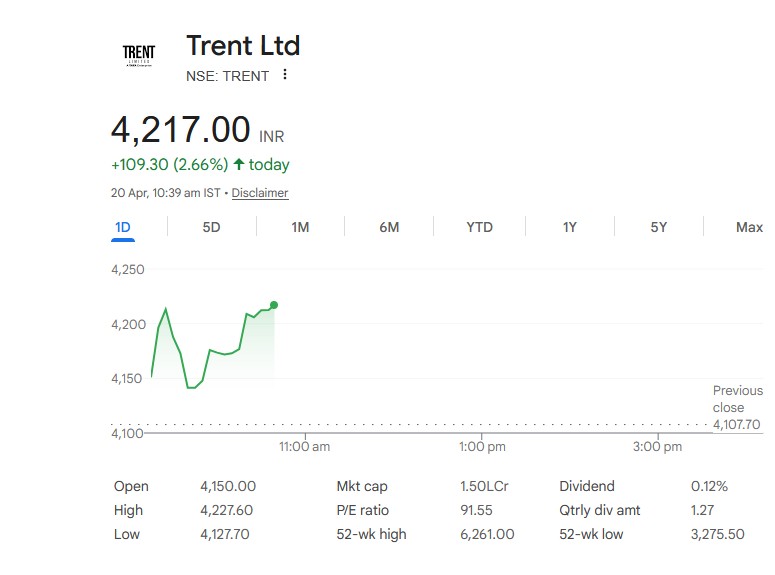Viewport: 775px width, 575px height.
Task: Click the 52-wk high value 6,261.00
Action: pos(486,535)
